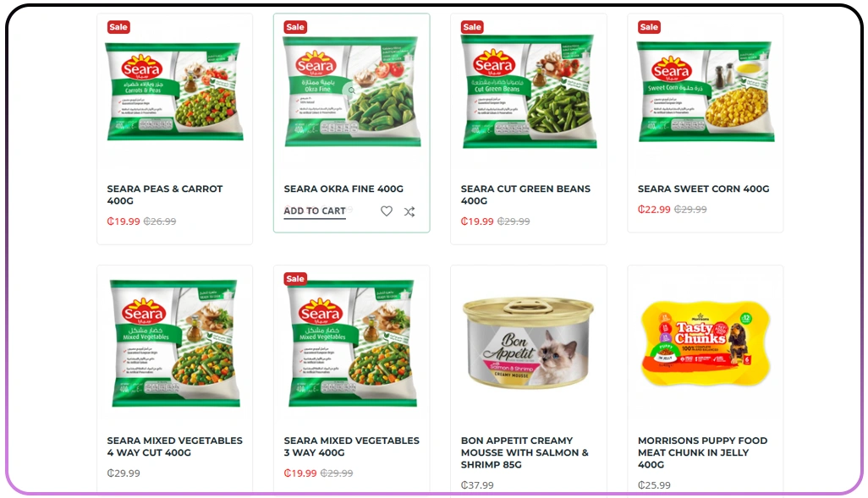Click compare shuffle icon on Okra card
The height and width of the screenshot is (498, 868).
pos(409,211)
